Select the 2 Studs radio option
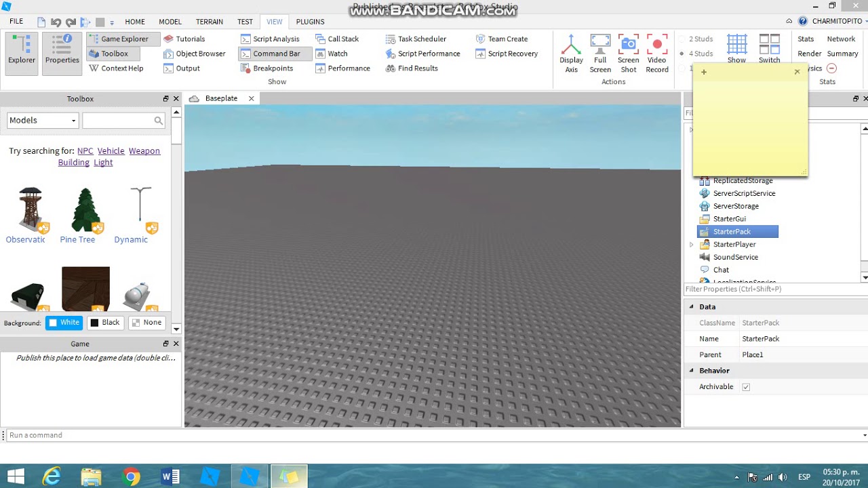Image resolution: width=868 pixels, height=488 pixels. coord(697,39)
